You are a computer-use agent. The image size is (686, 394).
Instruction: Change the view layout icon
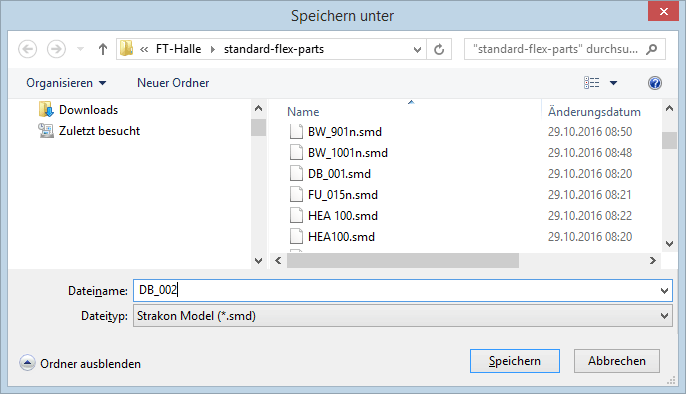tap(592, 83)
